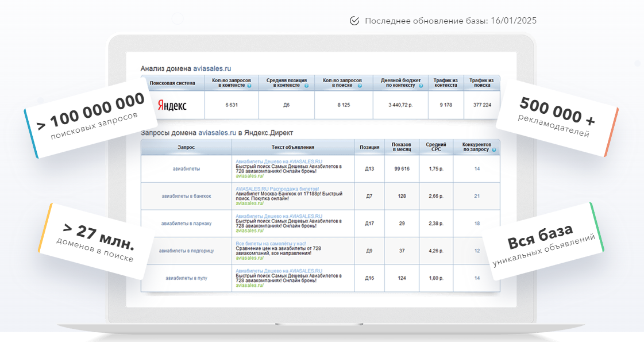Screen dimensions: 644x342
Task: Click the checkmark icon beside last database update
Action: pos(354,21)
